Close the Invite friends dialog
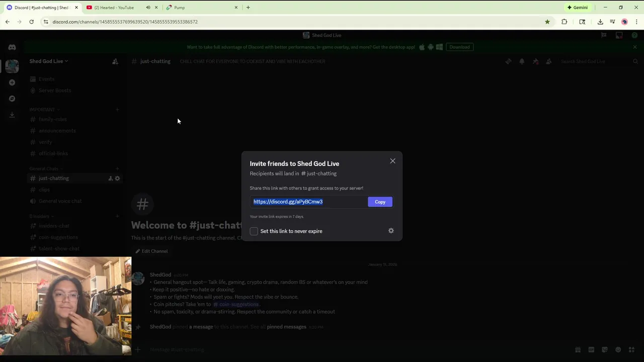Screen dimensions: 644x362 (392, 161)
